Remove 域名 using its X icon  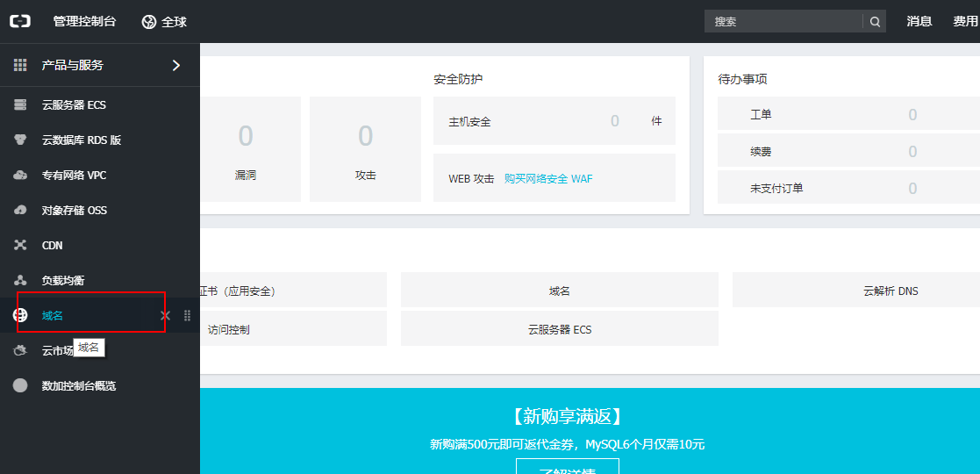click(165, 316)
